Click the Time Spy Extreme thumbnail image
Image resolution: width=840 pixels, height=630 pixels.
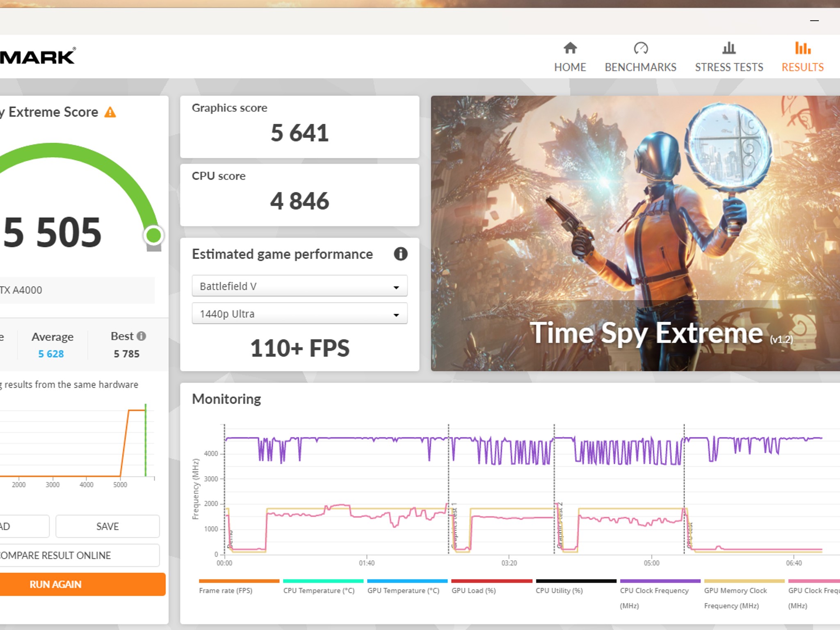635,233
